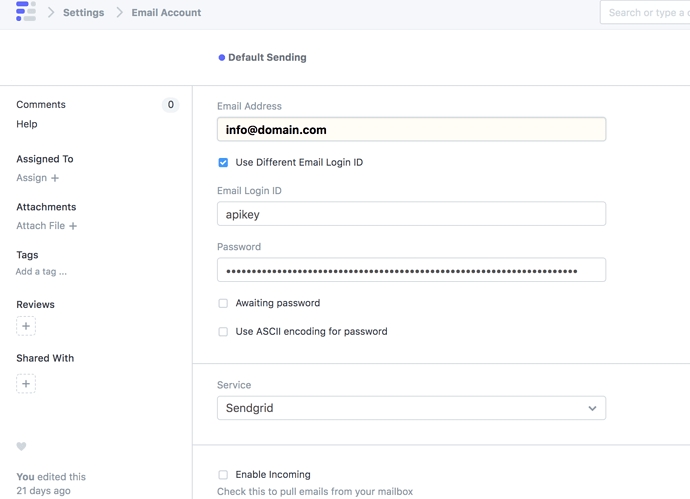Screen dimensions: 690x499
Task: Open the Help link in sidebar
Action: point(27,124)
